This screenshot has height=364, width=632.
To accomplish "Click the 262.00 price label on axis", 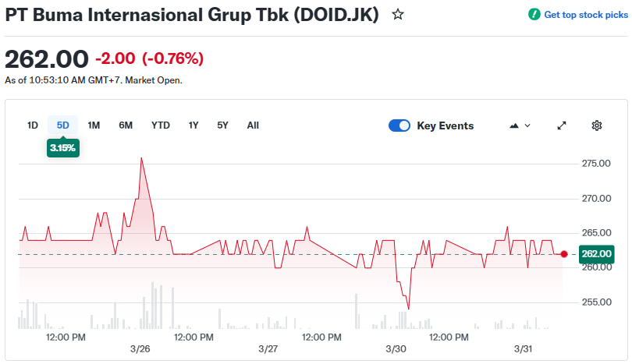I will 596,254.
